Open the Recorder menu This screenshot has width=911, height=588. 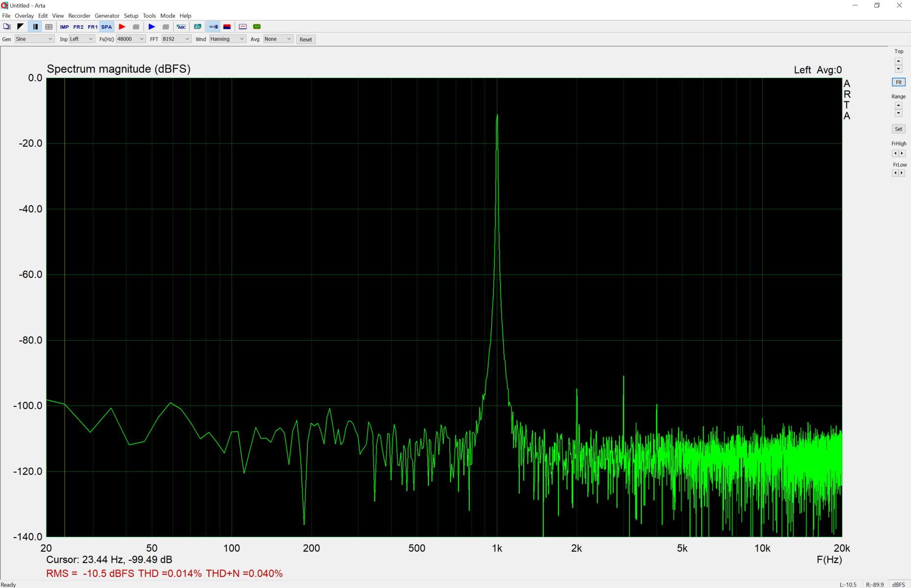coord(79,16)
